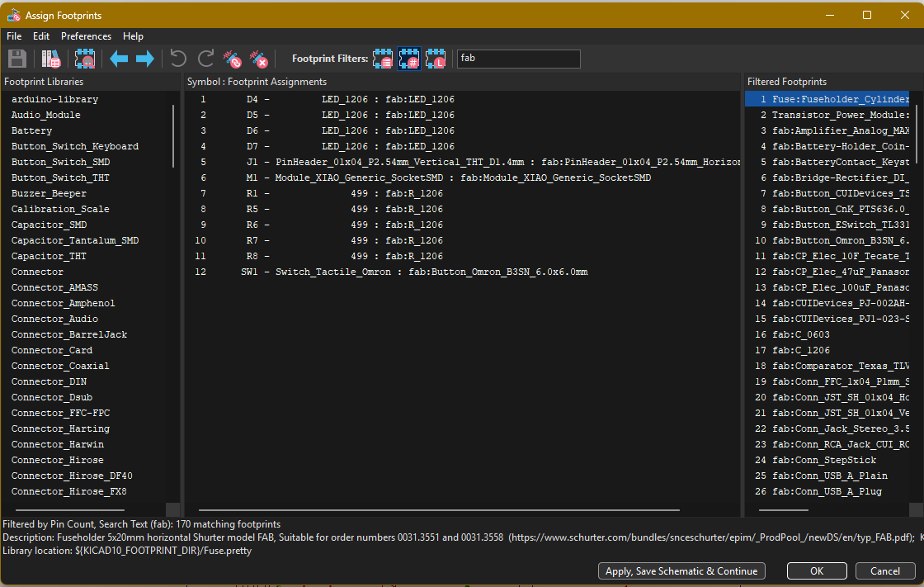
Task: Select fab:Button_Omron_B3SN_6 footprint
Action: point(827,240)
